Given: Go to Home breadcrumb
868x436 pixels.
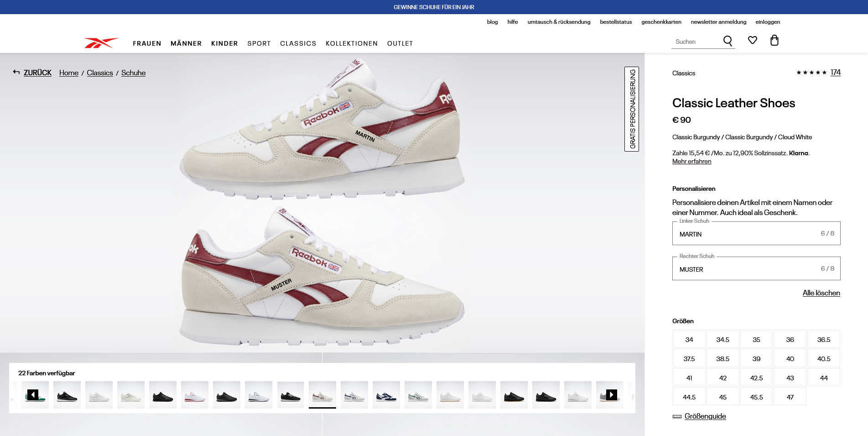Looking at the screenshot, I should (69, 73).
